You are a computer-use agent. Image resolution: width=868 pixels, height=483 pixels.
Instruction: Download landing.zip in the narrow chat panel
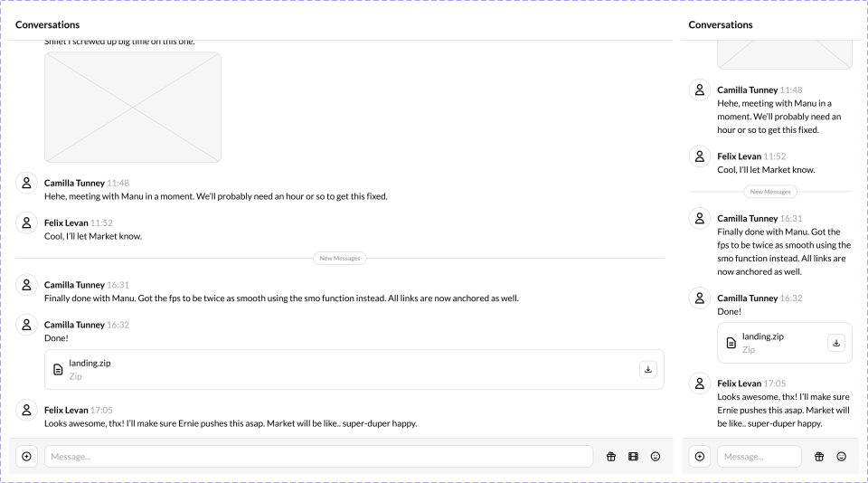coord(836,343)
